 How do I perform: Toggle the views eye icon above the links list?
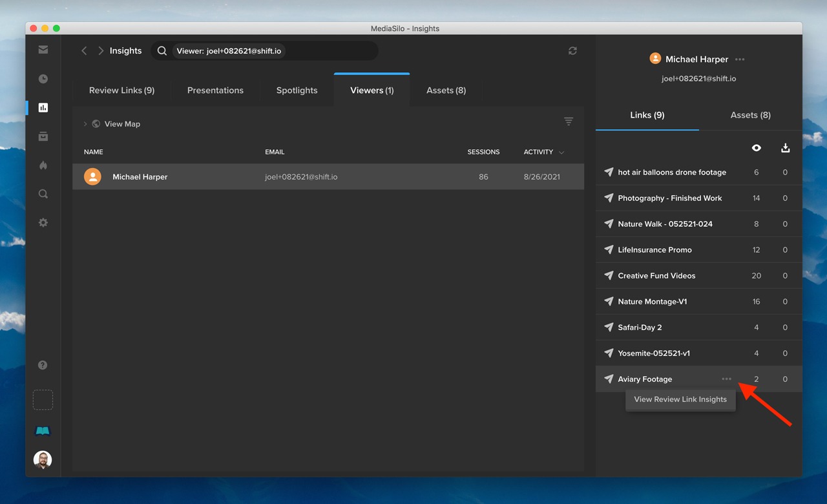[756, 147]
